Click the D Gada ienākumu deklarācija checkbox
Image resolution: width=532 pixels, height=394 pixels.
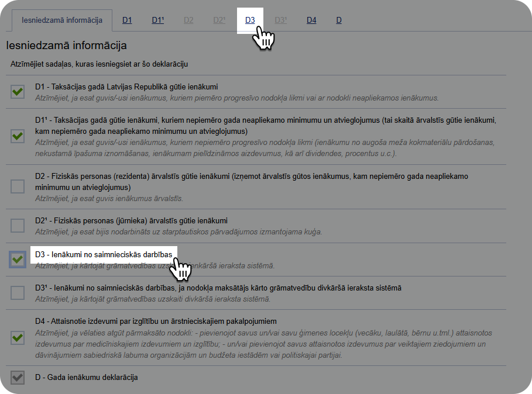pos(17,378)
